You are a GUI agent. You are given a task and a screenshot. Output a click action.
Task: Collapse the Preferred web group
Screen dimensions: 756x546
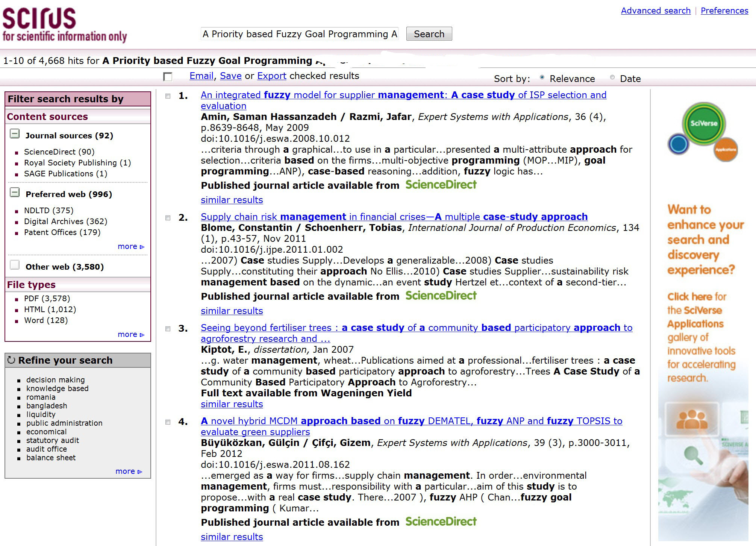coord(15,193)
